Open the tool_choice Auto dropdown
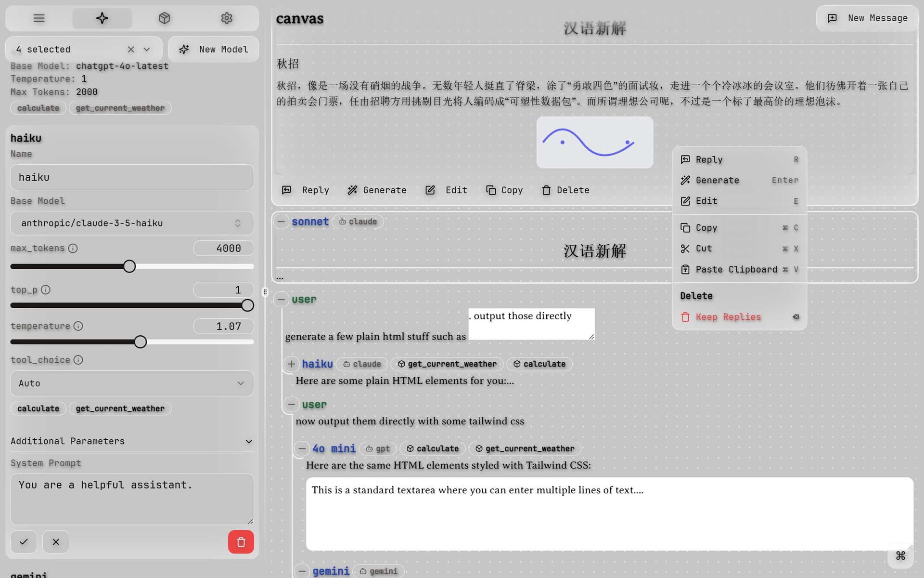 132,383
